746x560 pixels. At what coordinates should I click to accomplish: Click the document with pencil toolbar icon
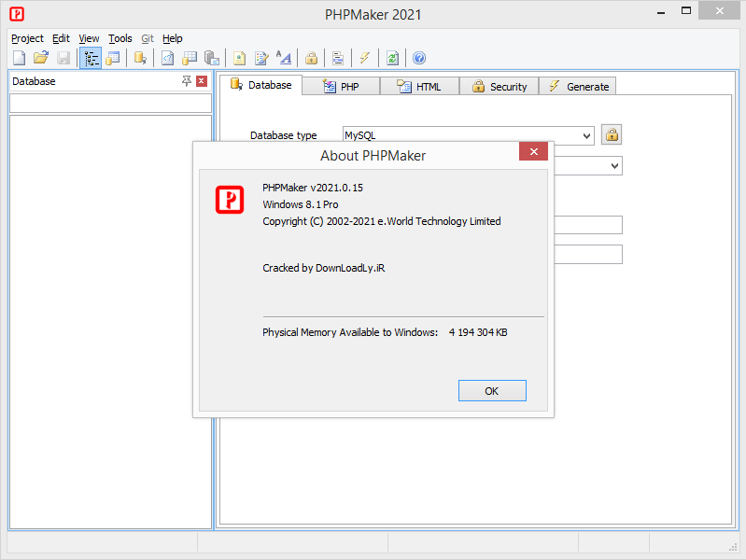[261, 58]
